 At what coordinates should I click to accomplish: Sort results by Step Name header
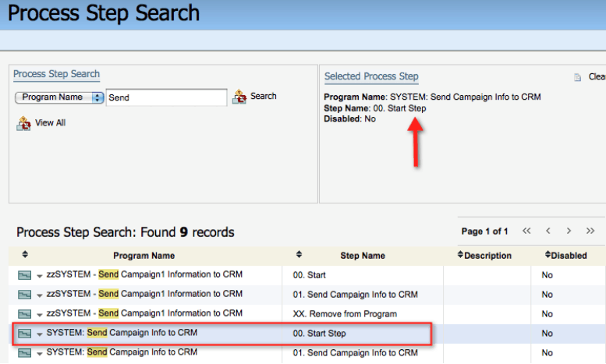(x=363, y=256)
